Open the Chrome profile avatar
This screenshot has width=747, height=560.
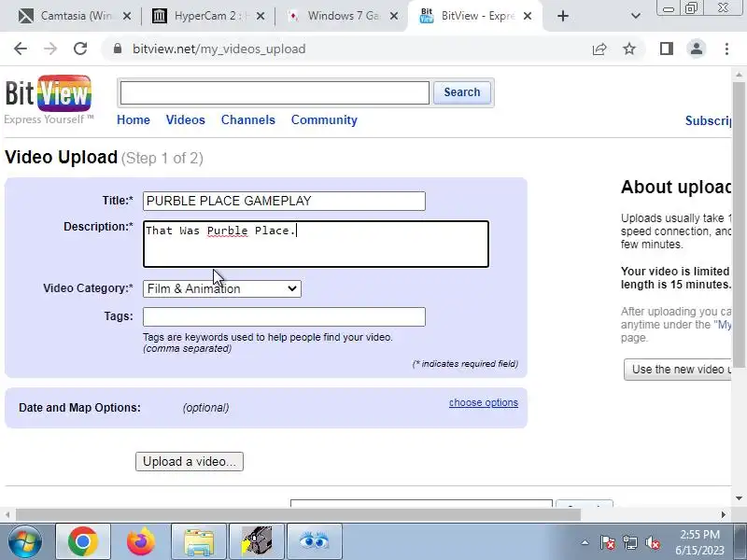point(696,49)
